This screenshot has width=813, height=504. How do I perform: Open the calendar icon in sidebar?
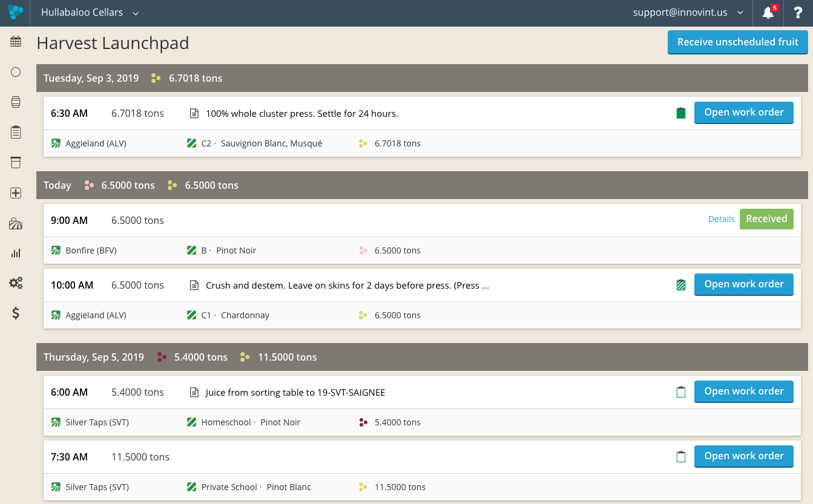click(x=16, y=42)
